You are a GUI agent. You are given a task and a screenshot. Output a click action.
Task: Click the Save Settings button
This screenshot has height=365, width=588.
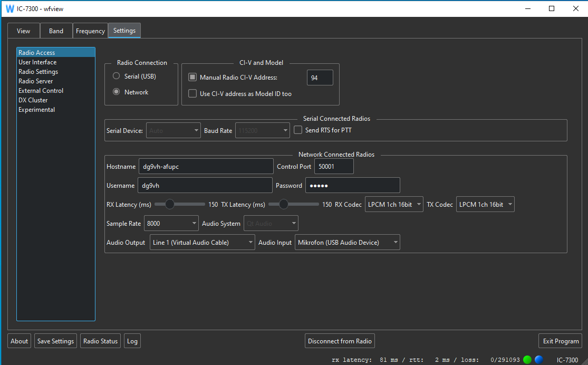point(55,341)
